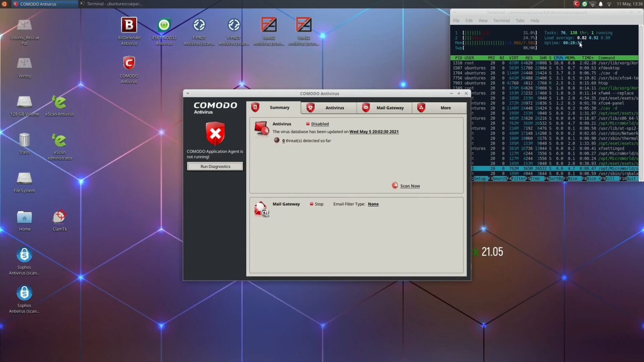Open the View menu in the Terminal window
The width and height of the screenshot is (644, 362).
coord(483,21)
